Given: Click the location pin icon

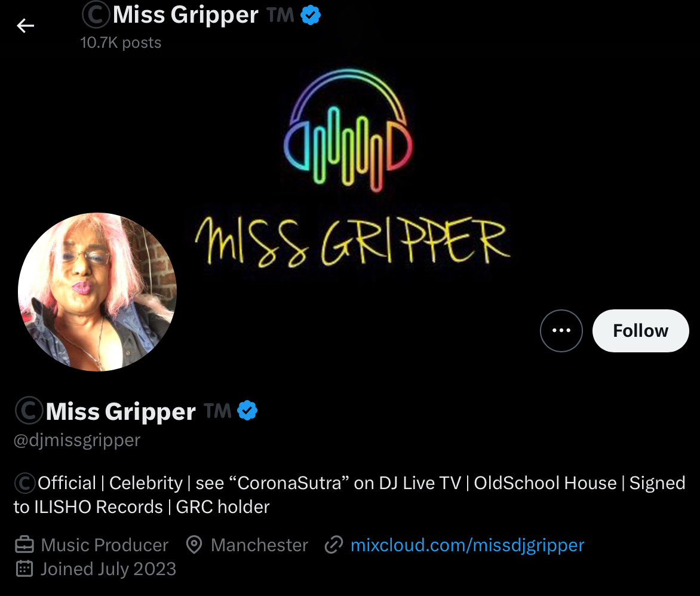Looking at the screenshot, I should (194, 545).
